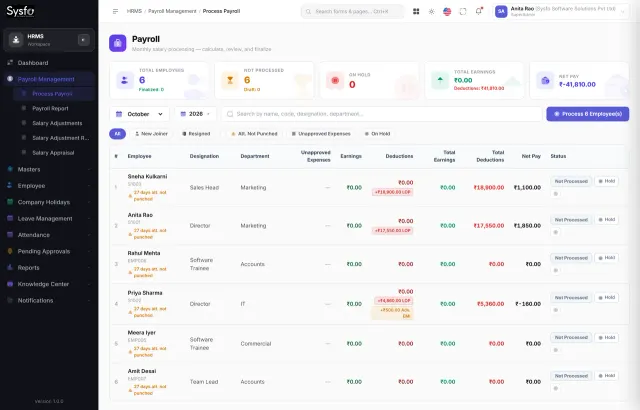640x410 pixels.
Task: Click the Net Pay card icon
Action: (x=545, y=80)
